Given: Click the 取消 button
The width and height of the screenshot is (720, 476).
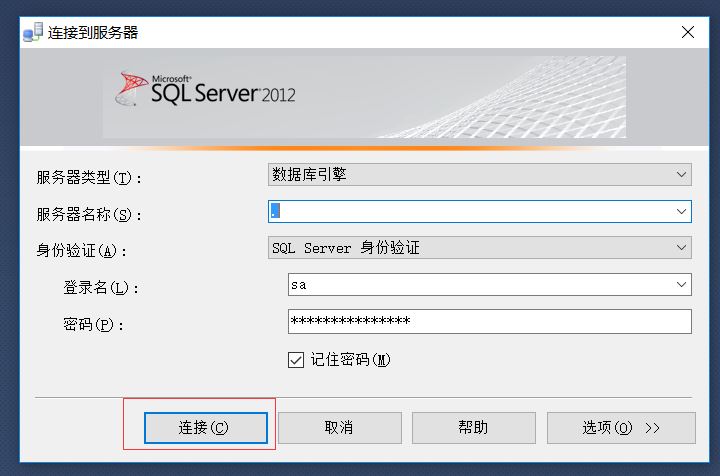Looking at the screenshot, I should pos(339,427).
